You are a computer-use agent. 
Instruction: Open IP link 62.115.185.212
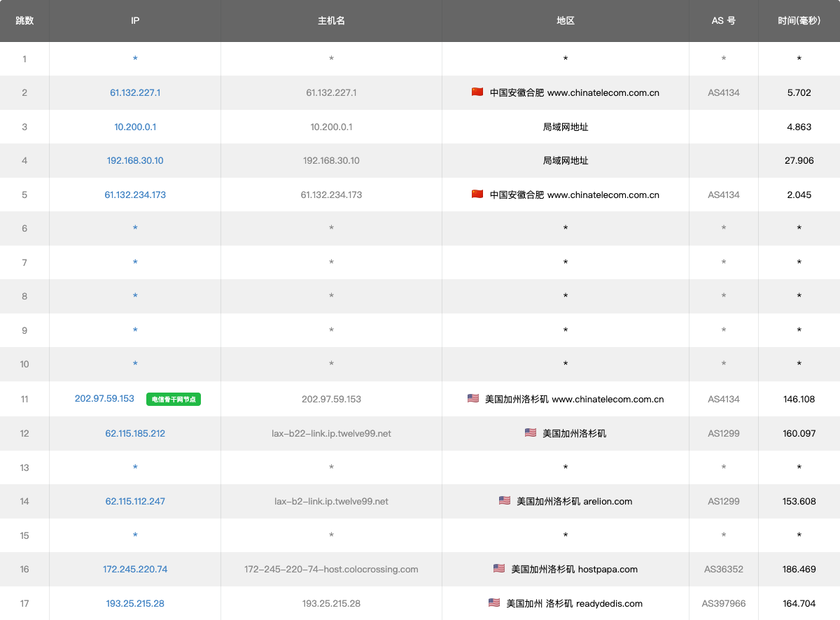click(135, 433)
